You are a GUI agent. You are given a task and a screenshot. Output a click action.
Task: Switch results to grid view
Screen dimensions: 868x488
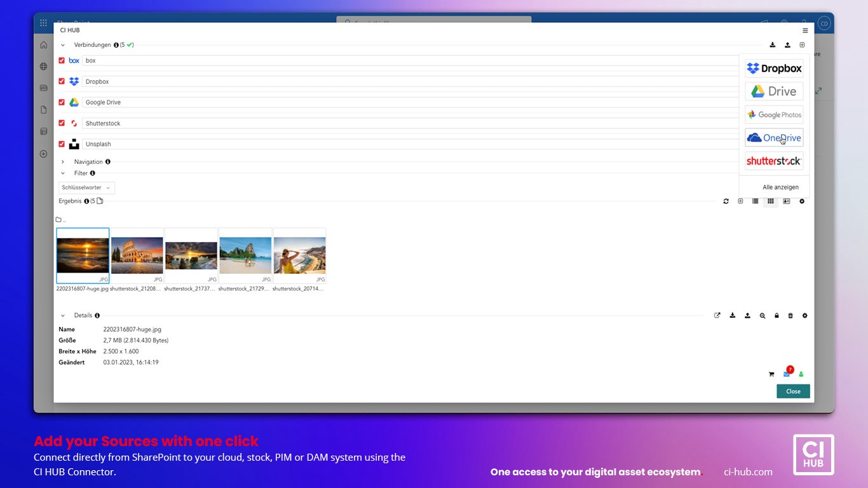click(770, 201)
